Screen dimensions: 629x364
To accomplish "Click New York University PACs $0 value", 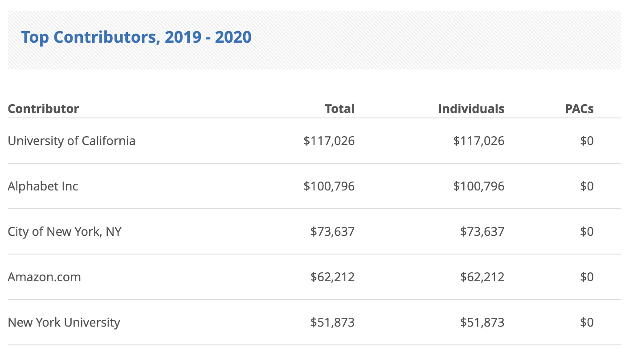I will pos(587,322).
